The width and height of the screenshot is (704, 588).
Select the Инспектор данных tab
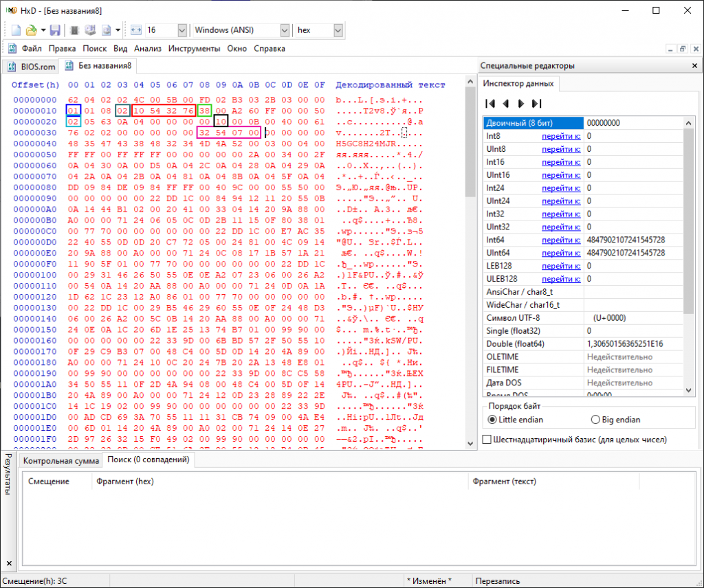[518, 83]
